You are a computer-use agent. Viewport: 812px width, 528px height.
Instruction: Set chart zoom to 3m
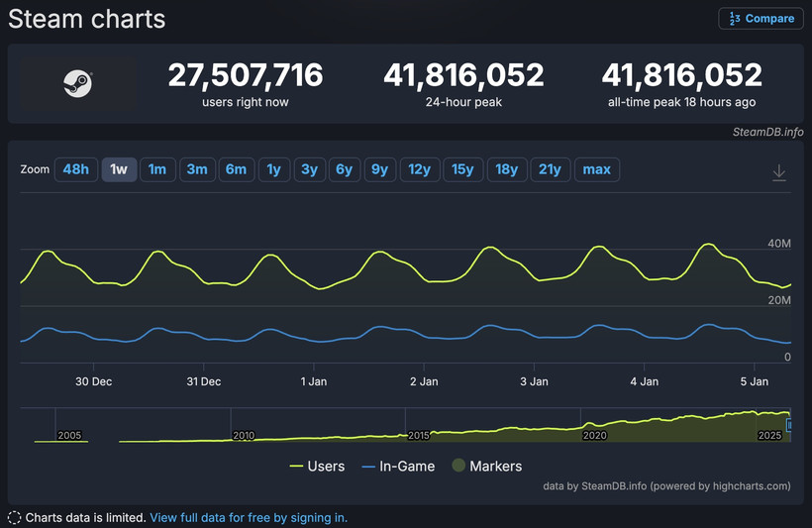coord(197,169)
